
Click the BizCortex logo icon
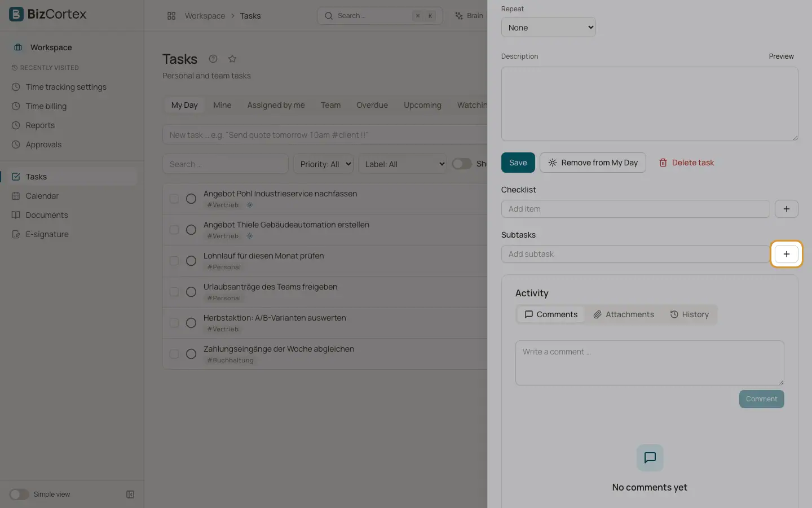[x=16, y=14]
